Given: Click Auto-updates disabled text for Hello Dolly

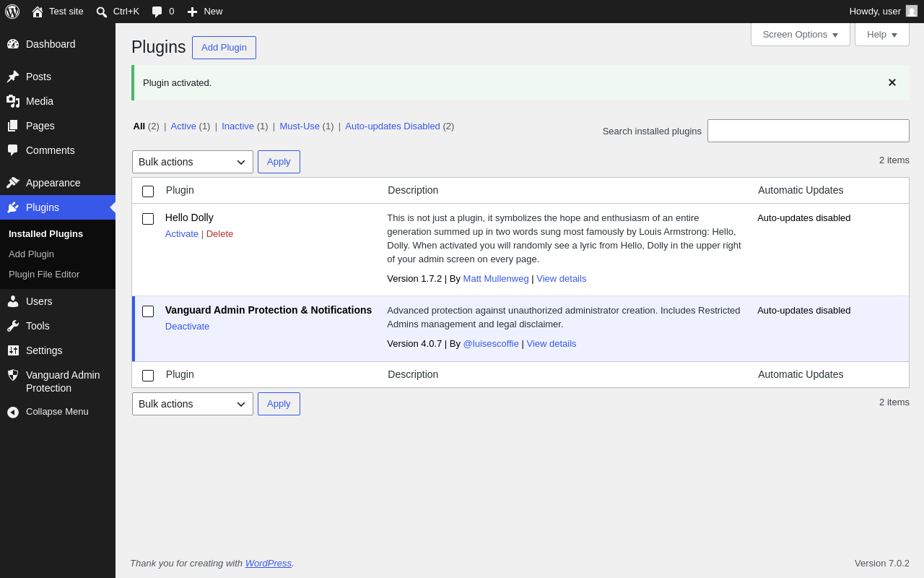Looking at the screenshot, I should tap(804, 218).
